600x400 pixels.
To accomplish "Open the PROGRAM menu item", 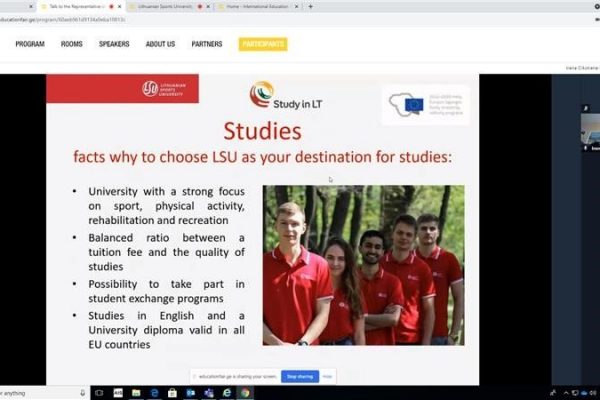I will pos(30,44).
